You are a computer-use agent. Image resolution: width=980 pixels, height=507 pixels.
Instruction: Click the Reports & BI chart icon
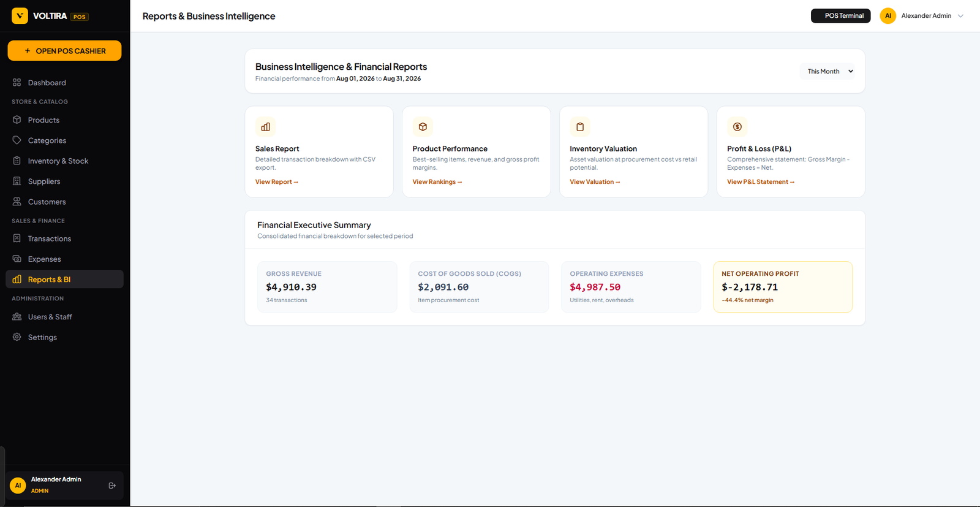click(x=17, y=280)
